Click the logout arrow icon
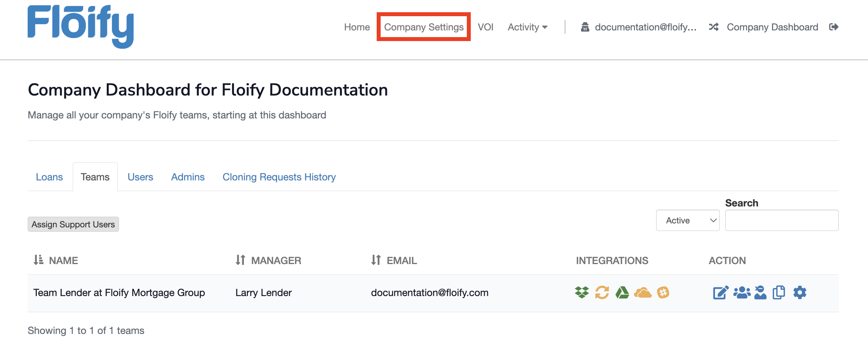 coord(834,27)
